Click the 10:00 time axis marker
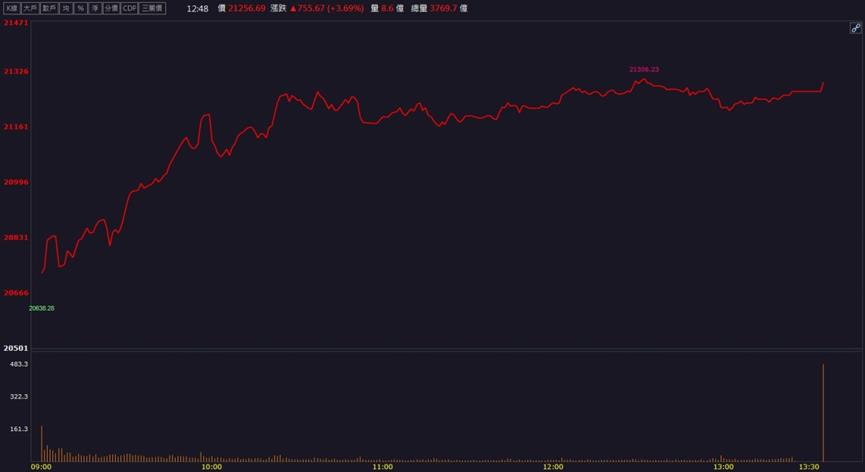The height and width of the screenshot is (472, 865). pyautogui.click(x=211, y=467)
